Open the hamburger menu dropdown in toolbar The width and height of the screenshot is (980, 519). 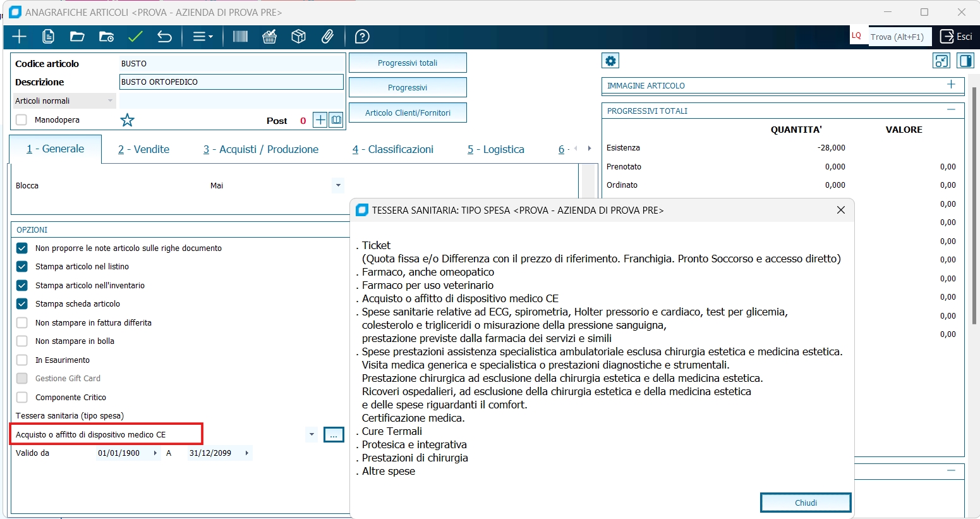pos(203,37)
